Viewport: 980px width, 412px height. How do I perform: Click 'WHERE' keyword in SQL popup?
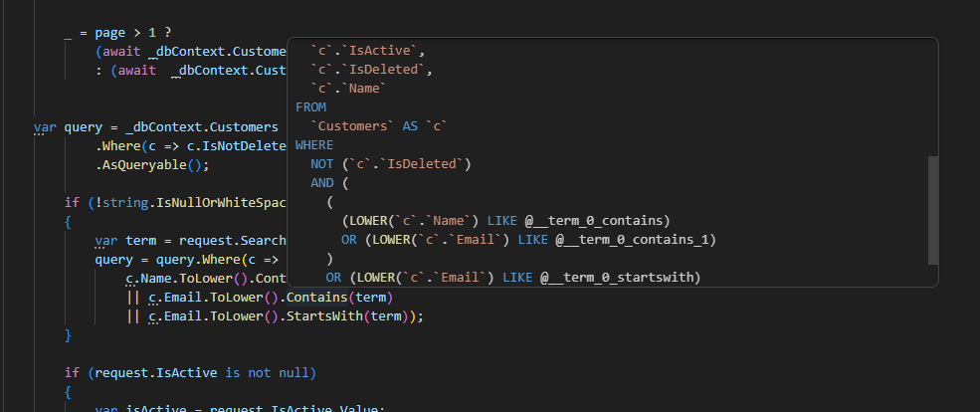click(314, 145)
